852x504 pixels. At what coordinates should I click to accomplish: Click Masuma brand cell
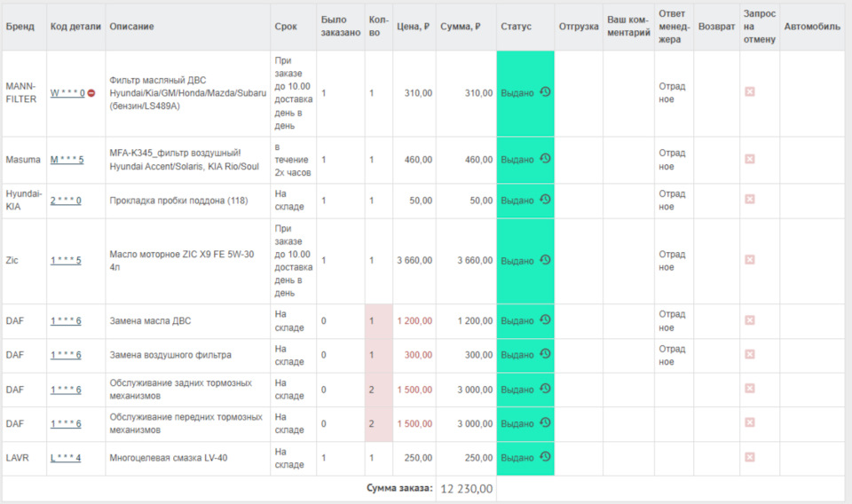coord(23,160)
